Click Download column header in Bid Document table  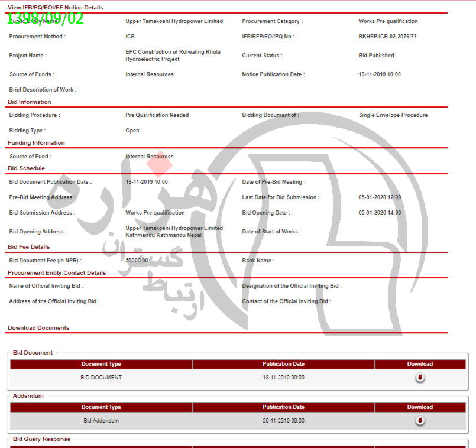click(x=420, y=364)
